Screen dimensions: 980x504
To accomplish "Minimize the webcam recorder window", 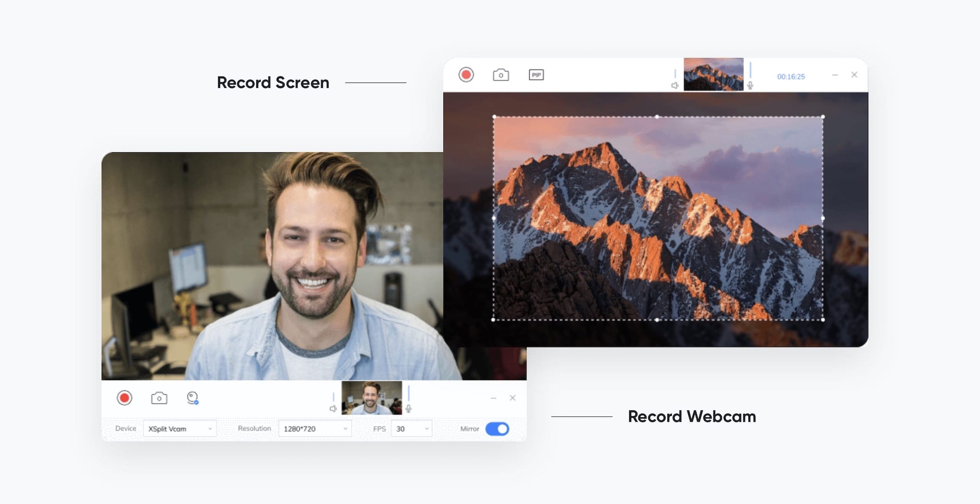I will pyautogui.click(x=493, y=398).
